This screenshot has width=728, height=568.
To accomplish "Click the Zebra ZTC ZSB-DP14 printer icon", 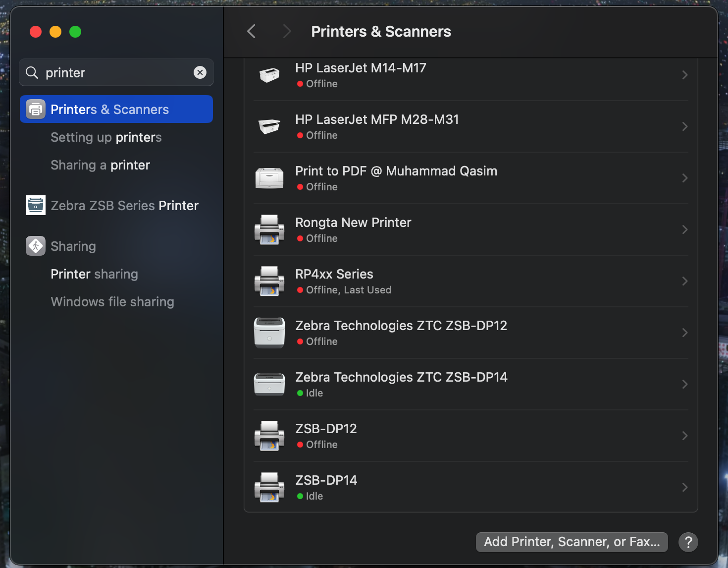I will [269, 384].
